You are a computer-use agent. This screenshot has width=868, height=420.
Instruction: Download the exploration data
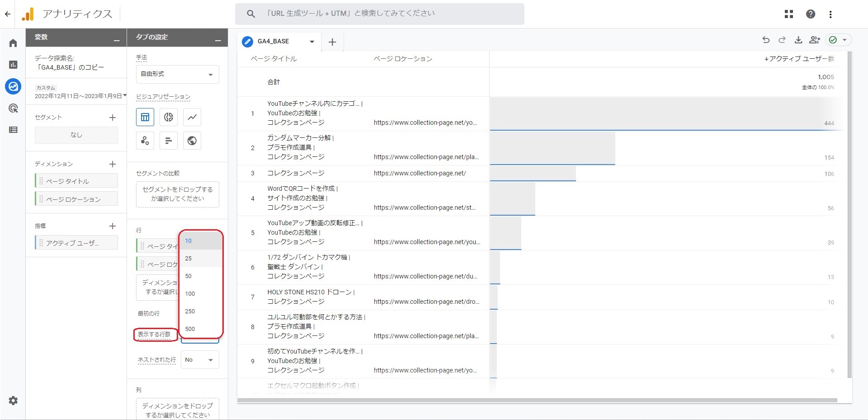(798, 40)
